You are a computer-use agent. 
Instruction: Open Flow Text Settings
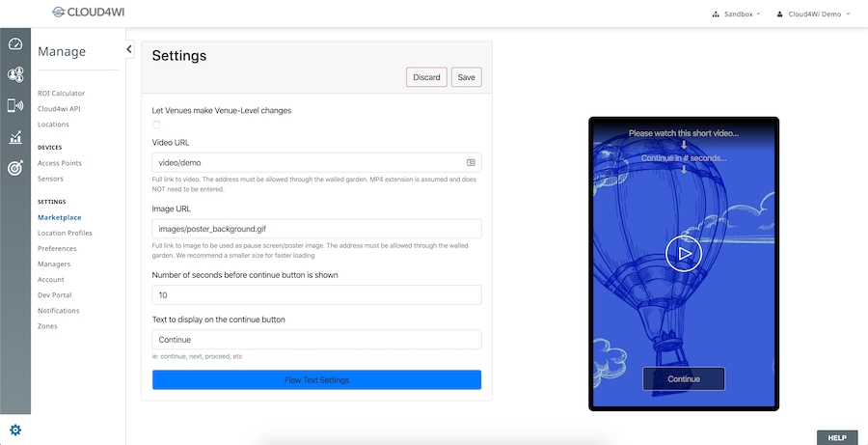pyautogui.click(x=316, y=380)
